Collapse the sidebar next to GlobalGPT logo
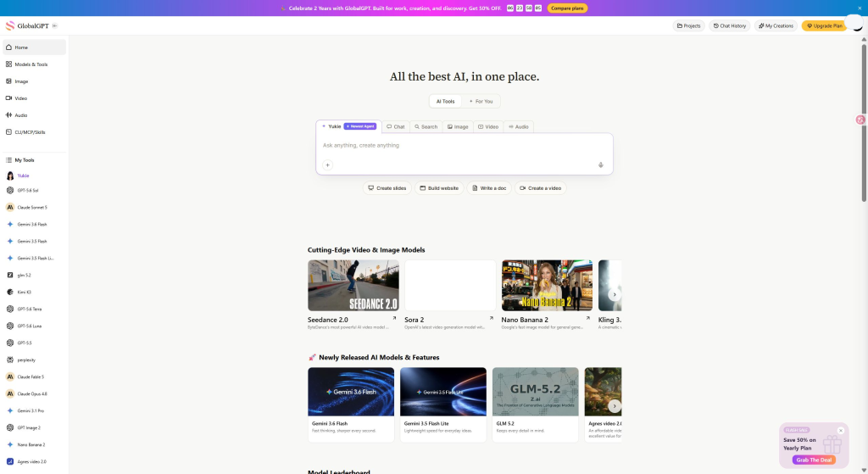This screenshot has height=474, width=868. 54,26
